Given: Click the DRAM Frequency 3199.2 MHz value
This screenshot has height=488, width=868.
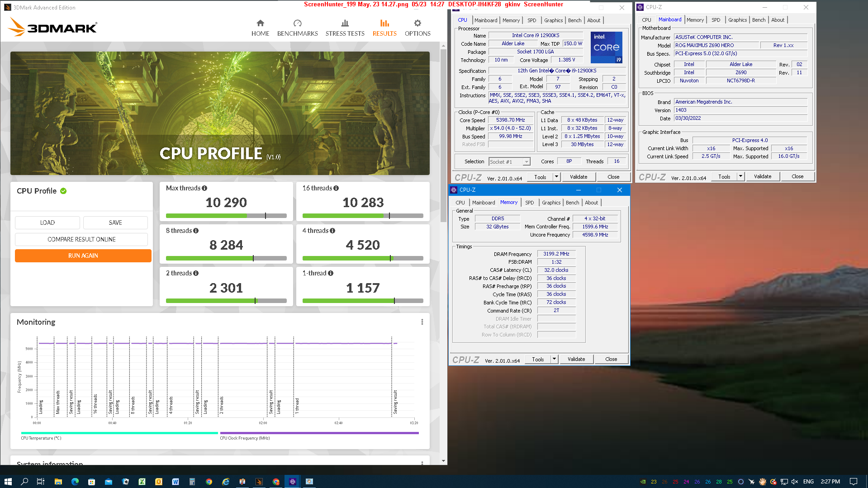Looking at the screenshot, I should pos(556,254).
